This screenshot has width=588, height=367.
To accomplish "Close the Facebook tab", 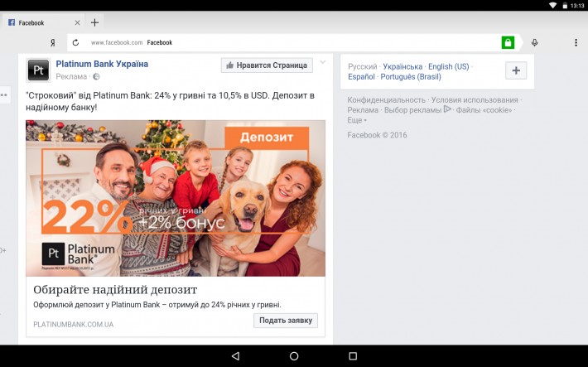I will [77, 23].
